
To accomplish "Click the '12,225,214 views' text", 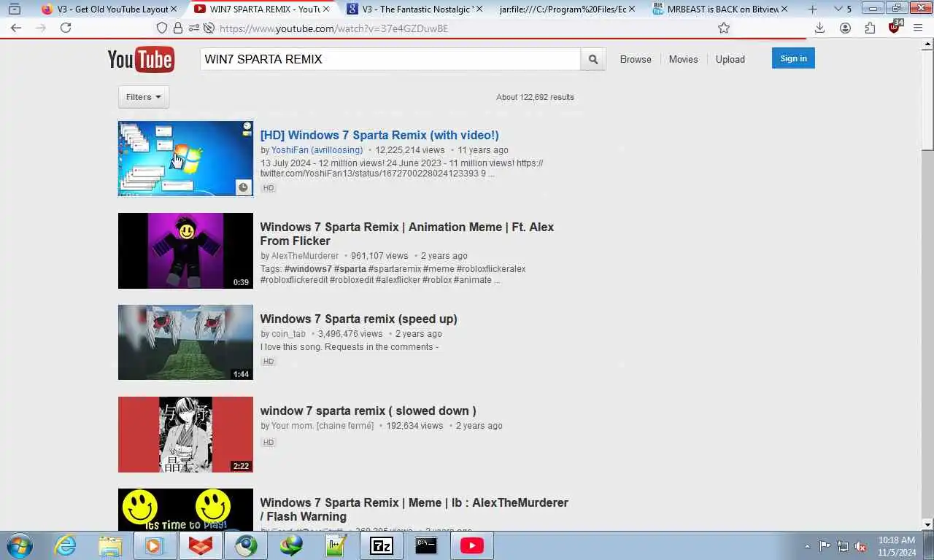I will coord(410,150).
